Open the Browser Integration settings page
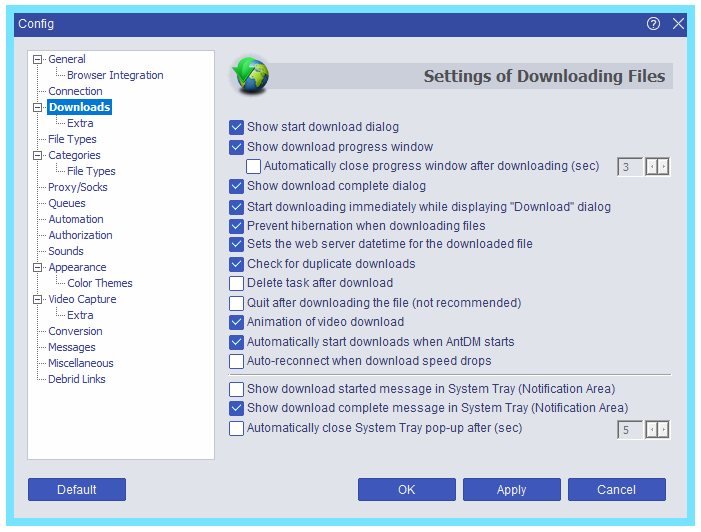The image size is (701, 532). 115,75
